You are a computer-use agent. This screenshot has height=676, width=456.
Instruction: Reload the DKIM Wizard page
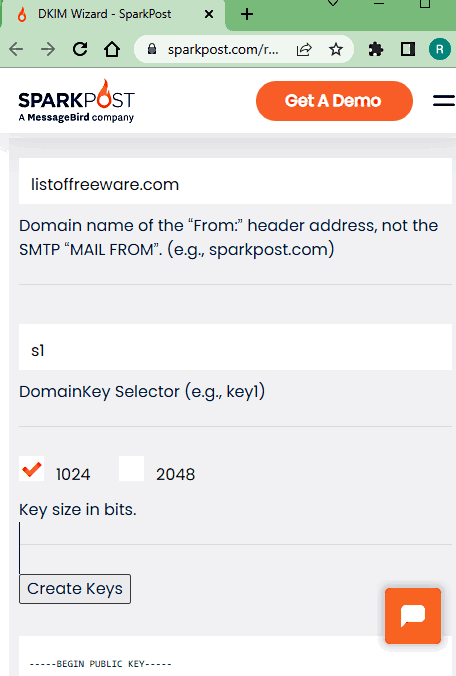[80, 49]
